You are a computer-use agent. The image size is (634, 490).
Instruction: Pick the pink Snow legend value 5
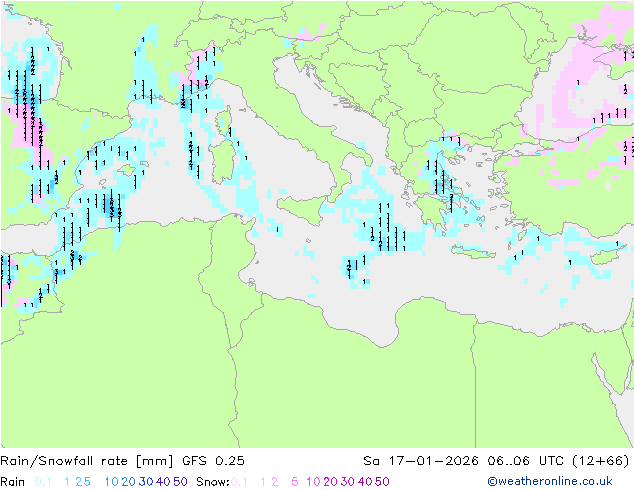294,482
